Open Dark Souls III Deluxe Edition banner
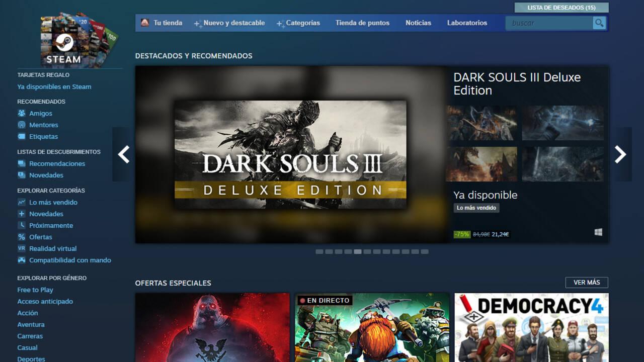Image resolution: width=644 pixels, height=362 pixels. point(290,155)
